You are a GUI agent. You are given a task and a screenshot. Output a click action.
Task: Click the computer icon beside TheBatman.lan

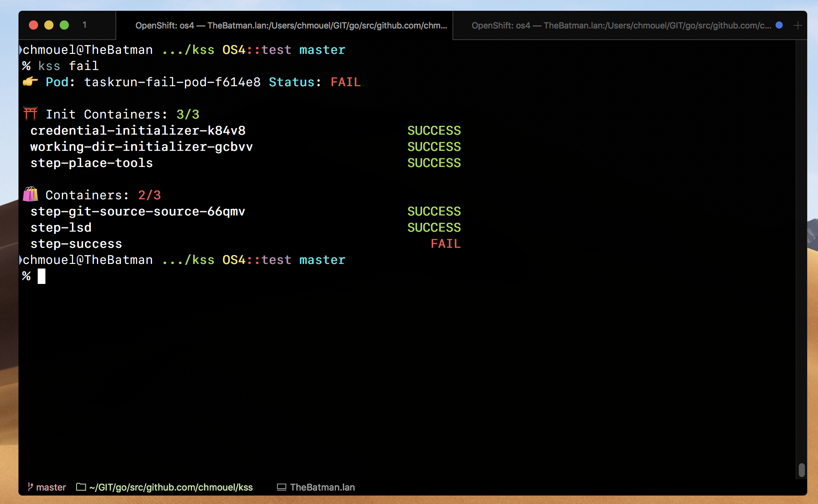click(x=282, y=487)
